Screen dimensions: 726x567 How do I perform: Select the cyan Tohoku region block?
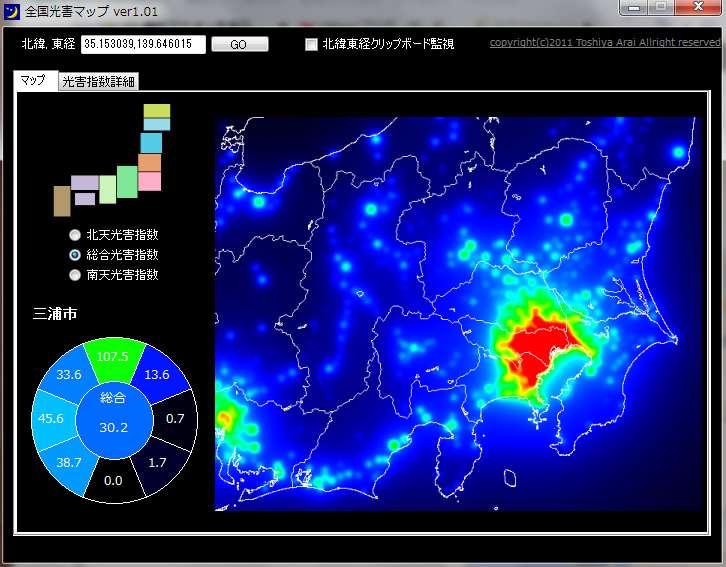(151, 143)
